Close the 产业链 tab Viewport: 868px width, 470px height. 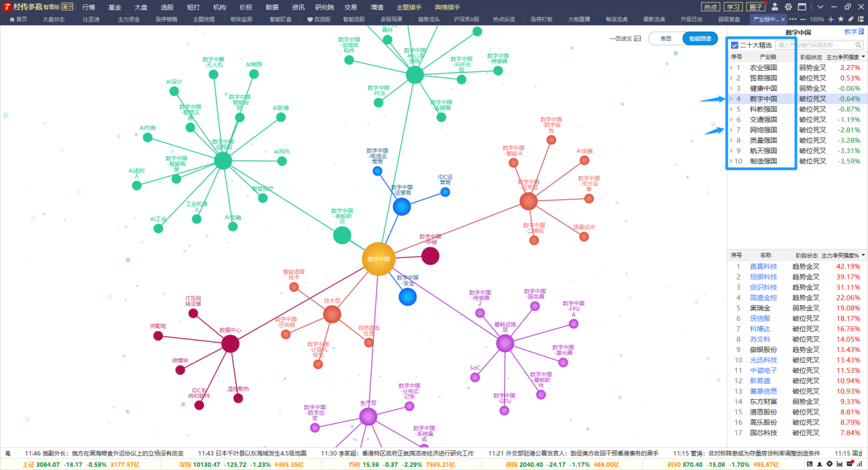pyautogui.click(x=783, y=20)
